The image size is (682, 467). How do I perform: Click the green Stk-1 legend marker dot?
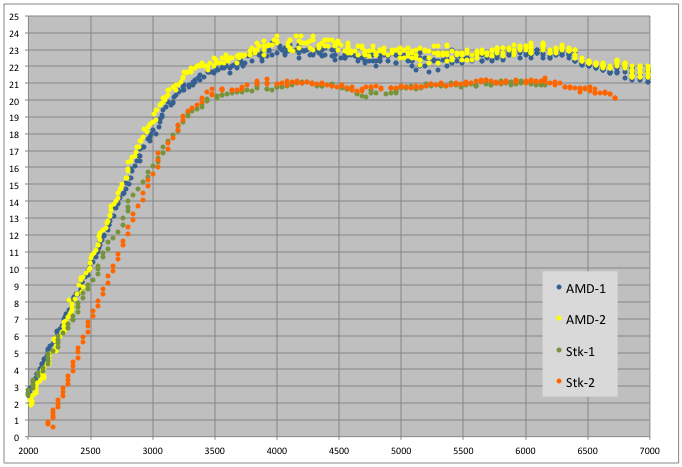(x=558, y=350)
